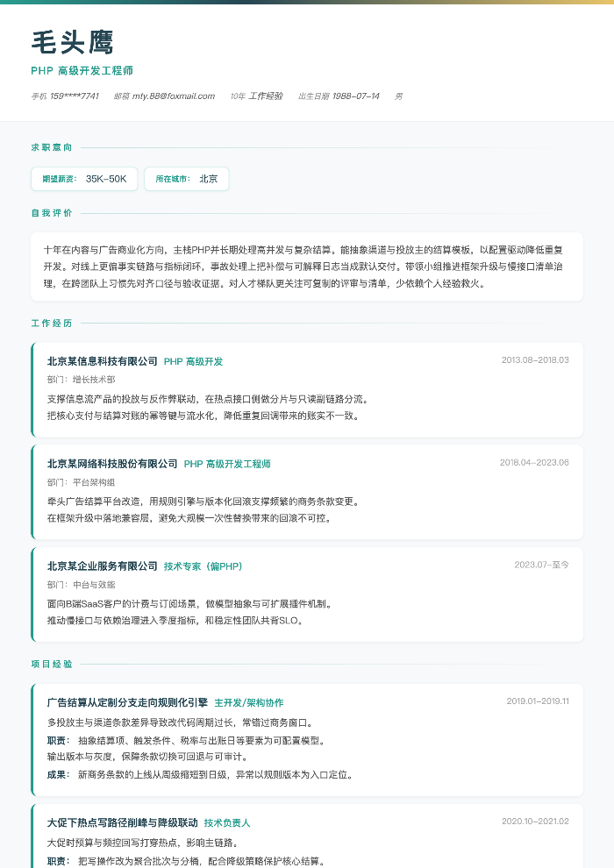This screenshot has width=614, height=868.
Task: Click the line starting 大促时预算与频控回写
Action: [x=144, y=843]
